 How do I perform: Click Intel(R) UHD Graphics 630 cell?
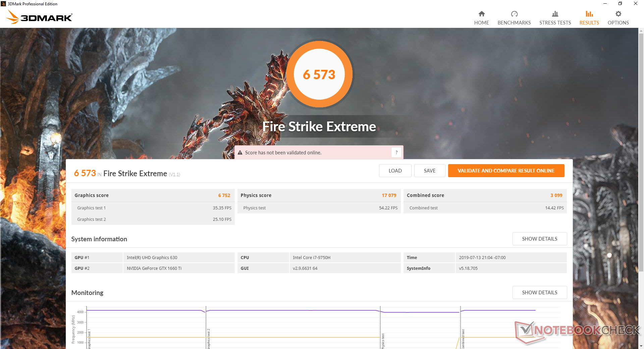pyautogui.click(x=179, y=257)
